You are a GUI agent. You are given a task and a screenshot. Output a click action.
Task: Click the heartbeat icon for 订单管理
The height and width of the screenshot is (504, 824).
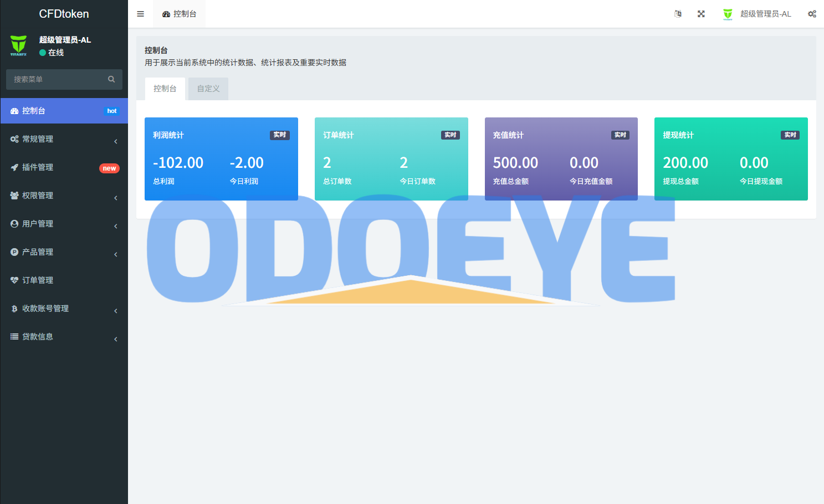[14, 280]
